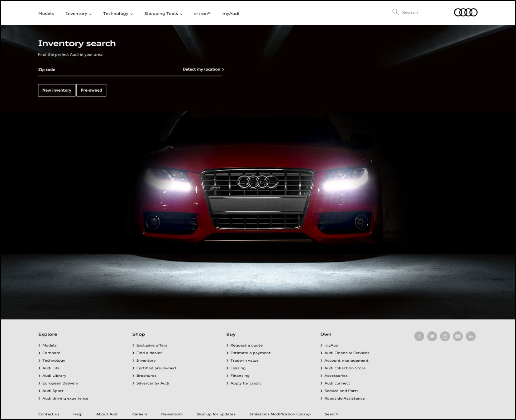
Task: Open the Careers footer link
Action: pos(140,414)
